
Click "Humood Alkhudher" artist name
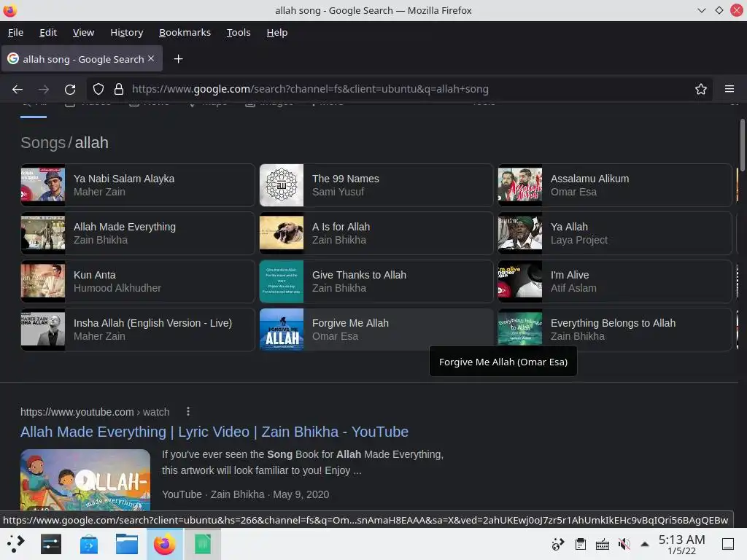(117, 288)
